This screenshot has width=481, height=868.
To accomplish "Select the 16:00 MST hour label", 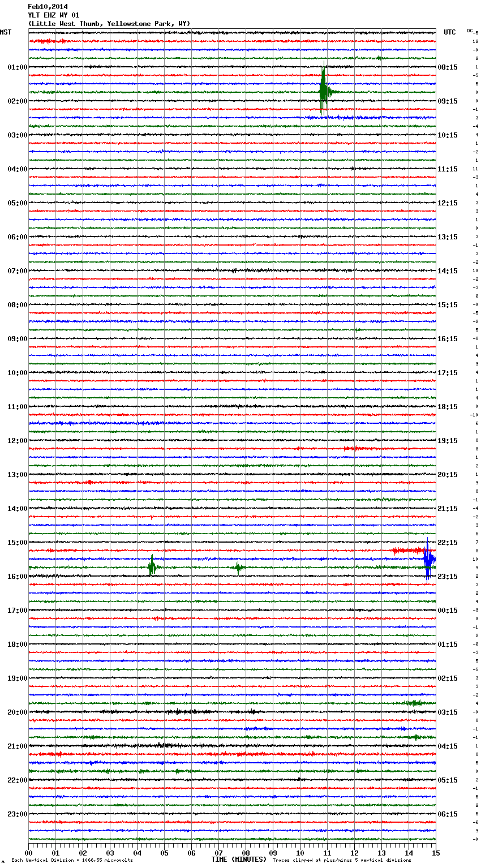I will pyautogui.click(x=18, y=577).
